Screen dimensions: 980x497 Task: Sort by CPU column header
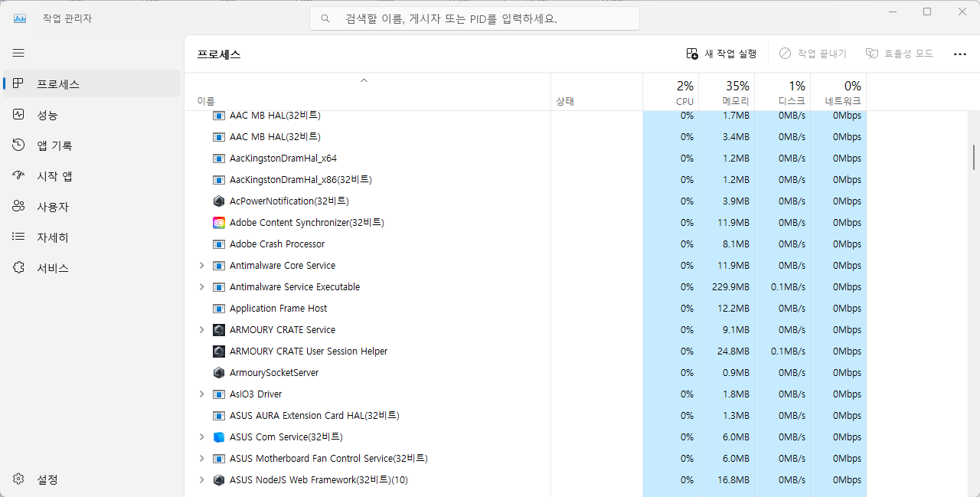point(671,92)
